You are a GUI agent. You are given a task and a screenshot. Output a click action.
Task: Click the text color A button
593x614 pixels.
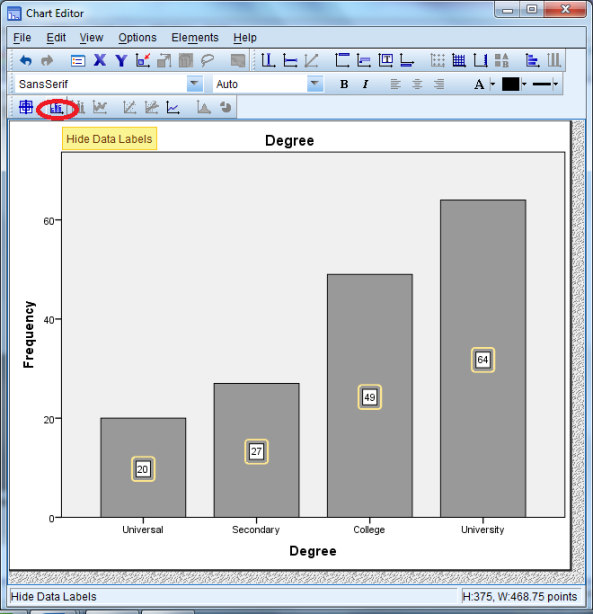[x=479, y=84]
